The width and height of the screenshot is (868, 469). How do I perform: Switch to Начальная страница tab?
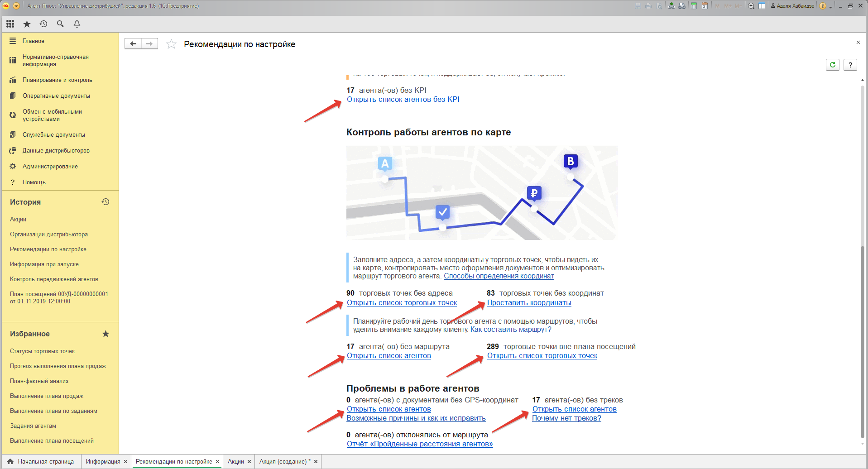41,461
